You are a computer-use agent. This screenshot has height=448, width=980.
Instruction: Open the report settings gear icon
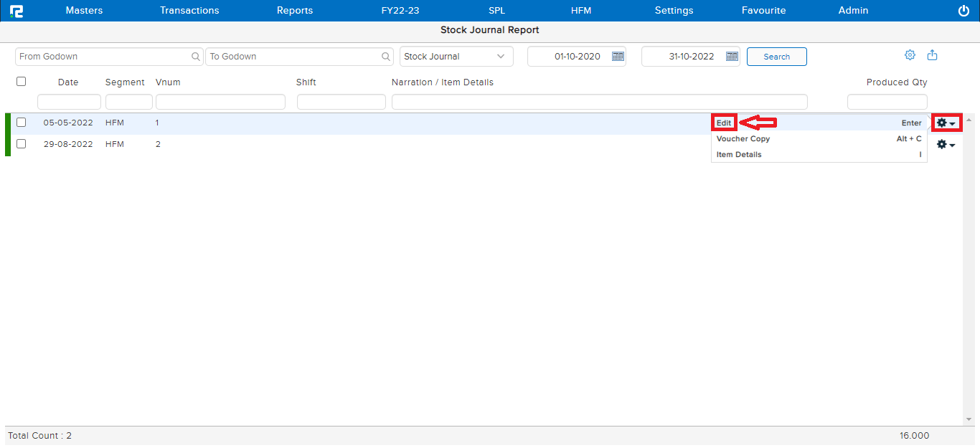(x=910, y=55)
